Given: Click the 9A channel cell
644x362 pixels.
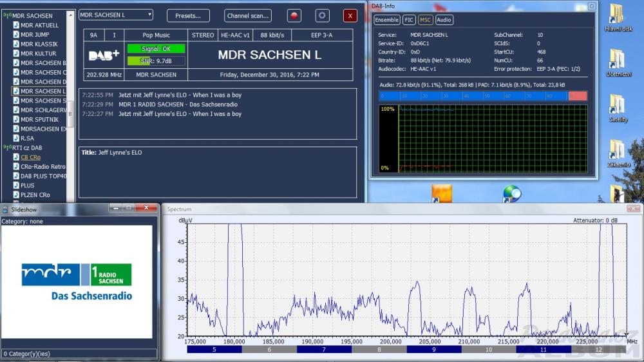Looking at the screenshot, I should pyautogui.click(x=93, y=35).
